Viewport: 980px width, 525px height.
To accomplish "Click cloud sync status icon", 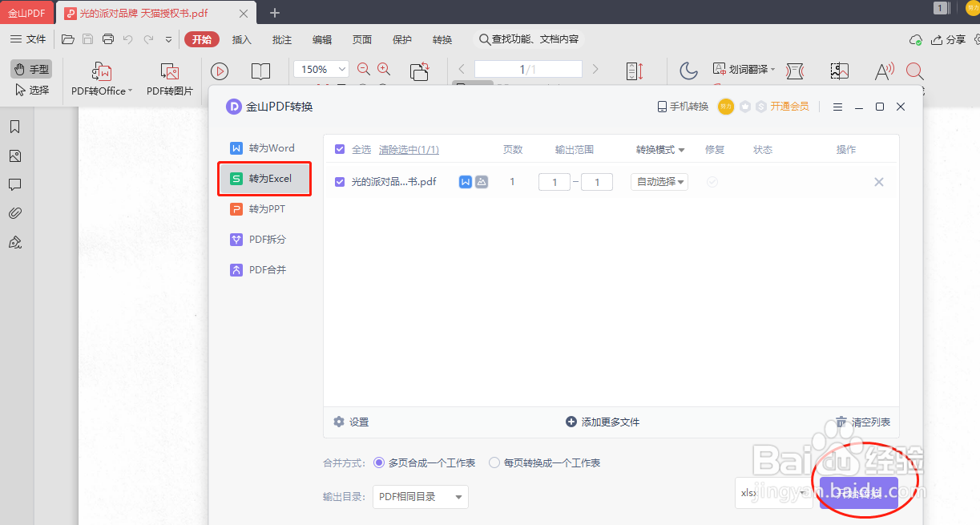I will coord(916,39).
